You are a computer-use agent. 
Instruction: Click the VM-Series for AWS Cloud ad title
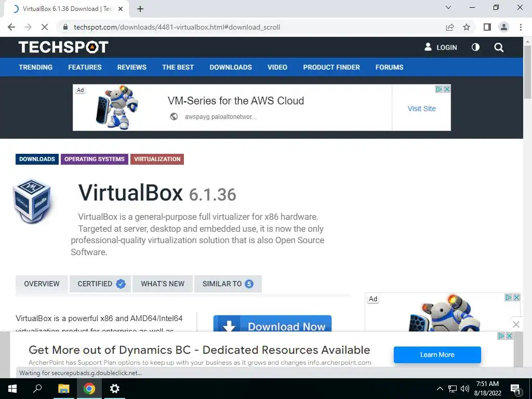click(x=236, y=101)
